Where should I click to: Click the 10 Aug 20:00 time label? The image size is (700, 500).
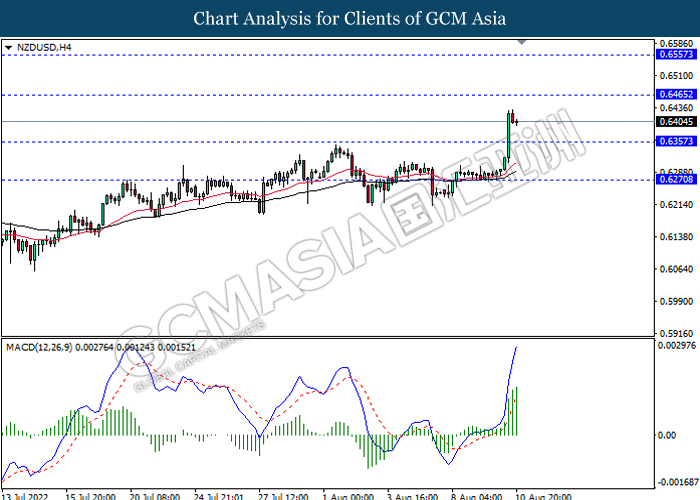(x=543, y=496)
